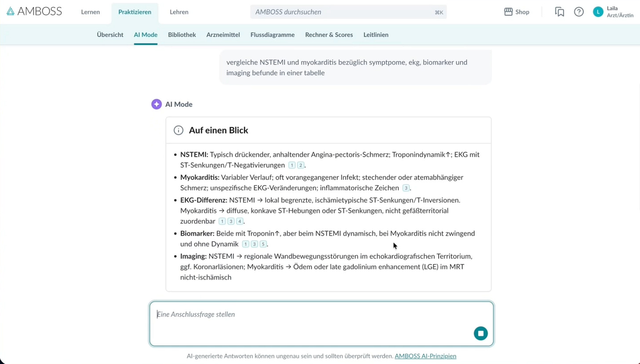Click the info icon beside Auf einen Blick
Image resolution: width=640 pixels, height=364 pixels.
coord(178,130)
